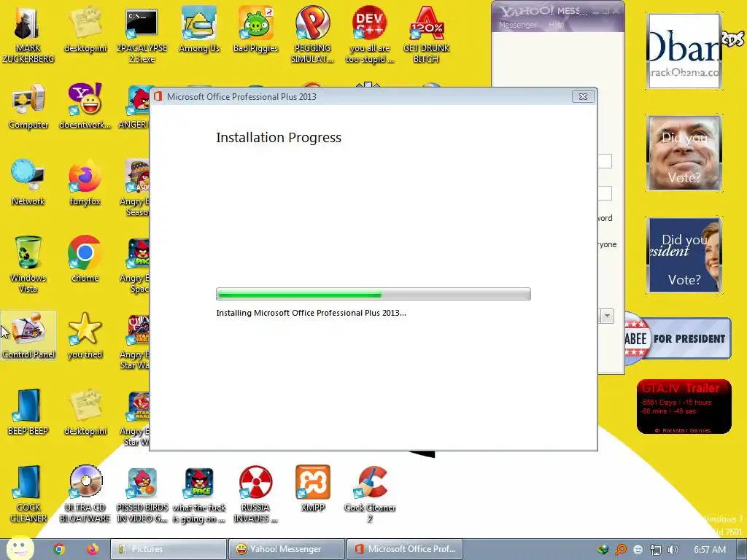Select the PEGGING SIMULAT... icon
This screenshot has height=560, width=747.
coord(312,34)
